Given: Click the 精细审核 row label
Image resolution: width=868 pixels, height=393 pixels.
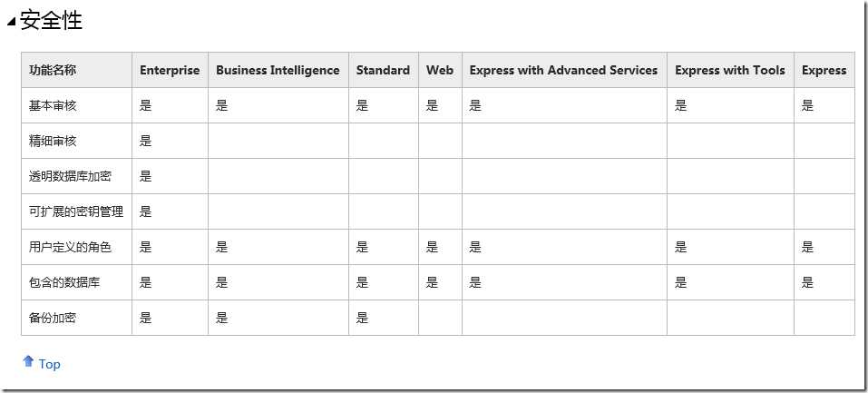Looking at the screenshot, I should (53, 141).
